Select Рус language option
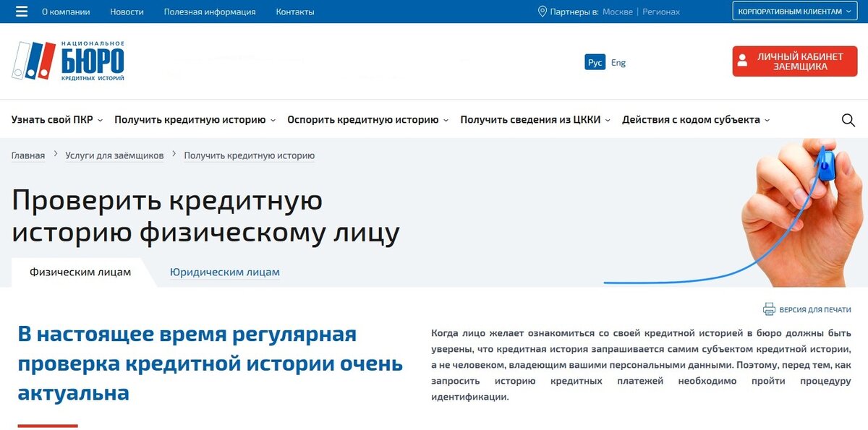This screenshot has width=868, height=430. click(x=595, y=62)
